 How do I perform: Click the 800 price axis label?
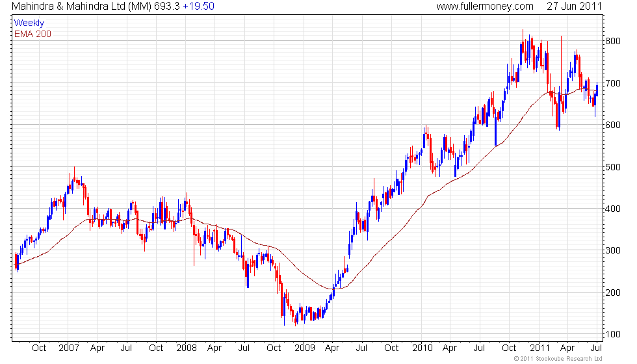tap(614, 41)
